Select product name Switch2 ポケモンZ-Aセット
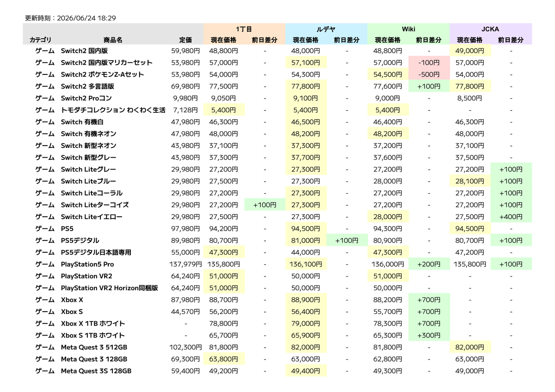555x392 pixels. tap(103, 74)
